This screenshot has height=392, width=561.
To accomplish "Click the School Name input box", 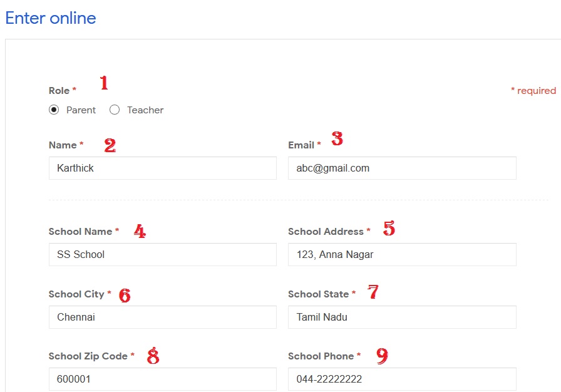I will (x=162, y=255).
